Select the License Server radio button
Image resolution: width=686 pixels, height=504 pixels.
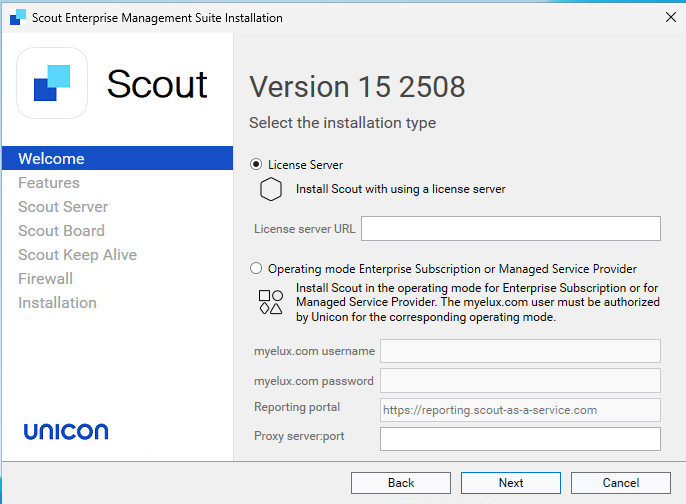[257, 165]
